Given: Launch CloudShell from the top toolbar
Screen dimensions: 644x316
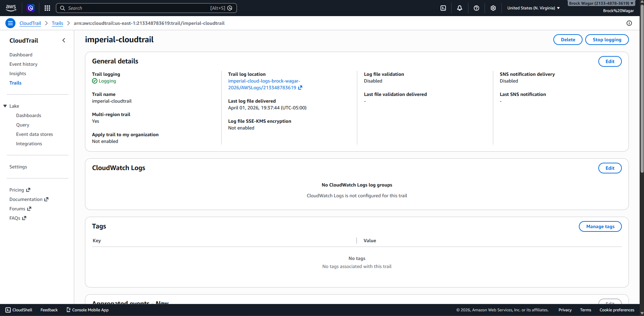Looking at the screenshot, I should 443,8.
